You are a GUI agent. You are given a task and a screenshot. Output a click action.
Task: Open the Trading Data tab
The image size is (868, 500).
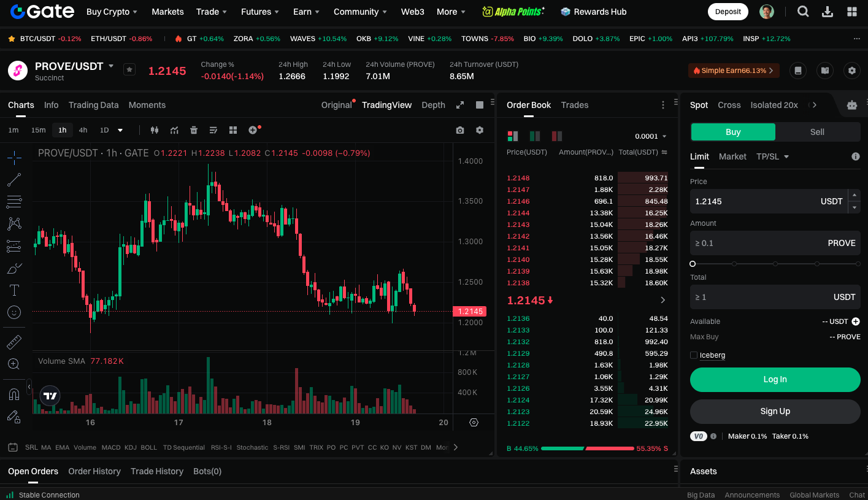pos(93,105)
